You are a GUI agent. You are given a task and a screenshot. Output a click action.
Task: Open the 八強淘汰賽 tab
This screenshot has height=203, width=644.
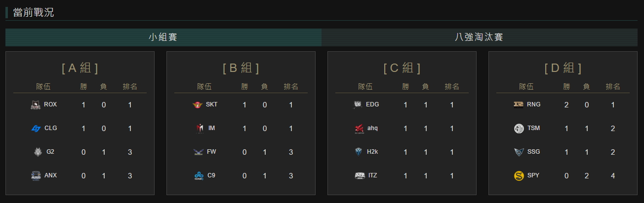click(x=479, y=37)
